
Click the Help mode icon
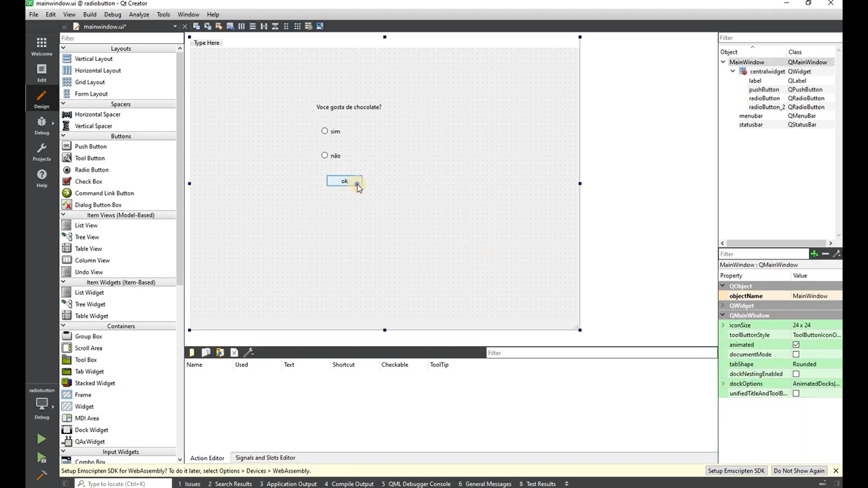coord(41,178)
